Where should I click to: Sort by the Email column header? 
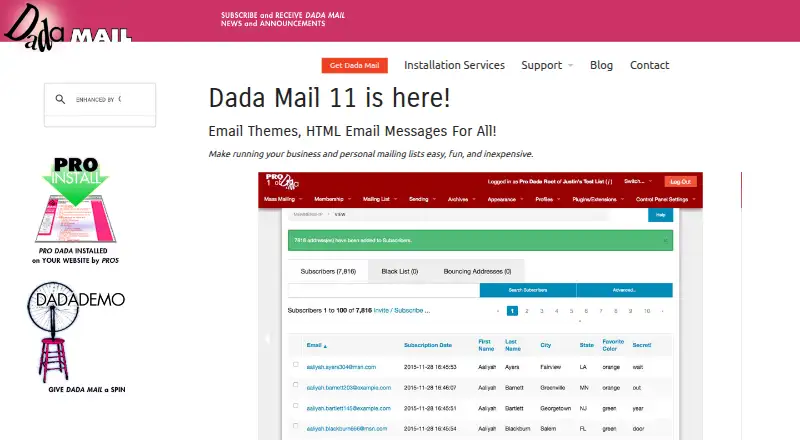click(314, 346)
